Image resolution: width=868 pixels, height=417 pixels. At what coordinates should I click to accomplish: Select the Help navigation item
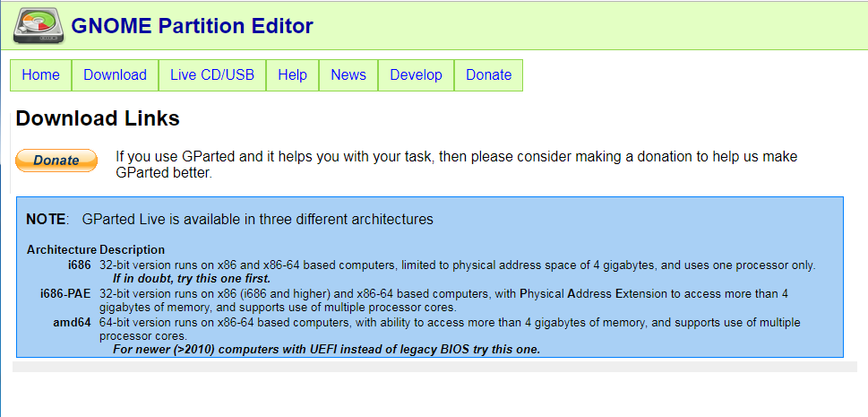click(x=292, y=74)
